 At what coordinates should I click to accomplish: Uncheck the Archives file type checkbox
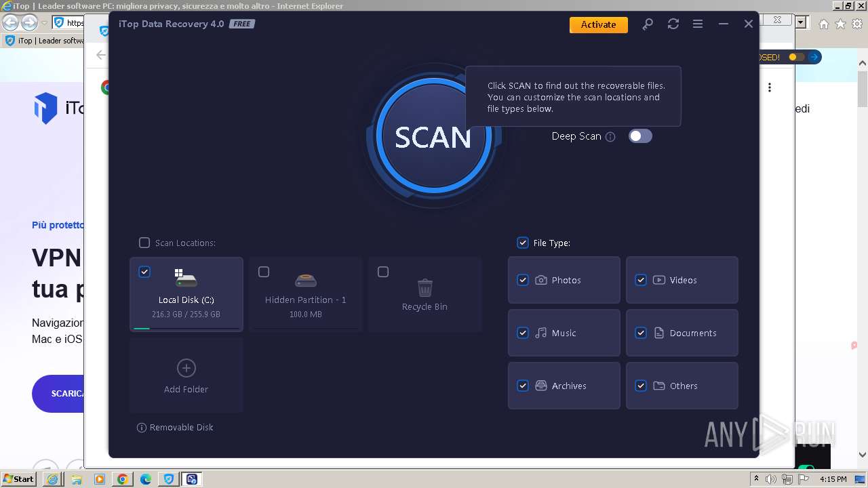[x=523, y=386]
